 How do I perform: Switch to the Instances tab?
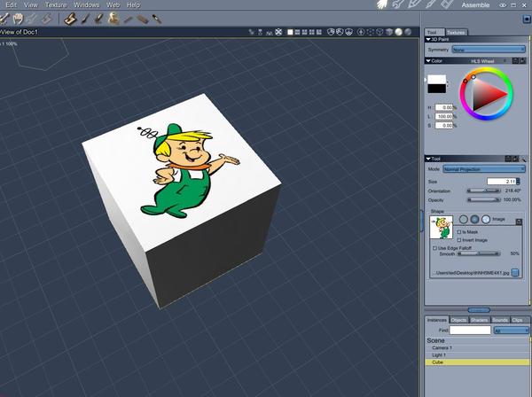[437, 320]
